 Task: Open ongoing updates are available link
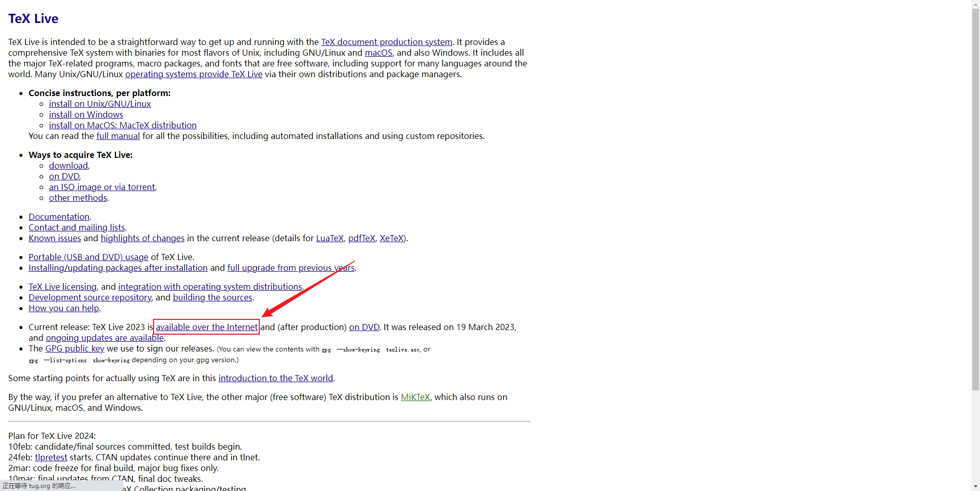tap(105, 338)
